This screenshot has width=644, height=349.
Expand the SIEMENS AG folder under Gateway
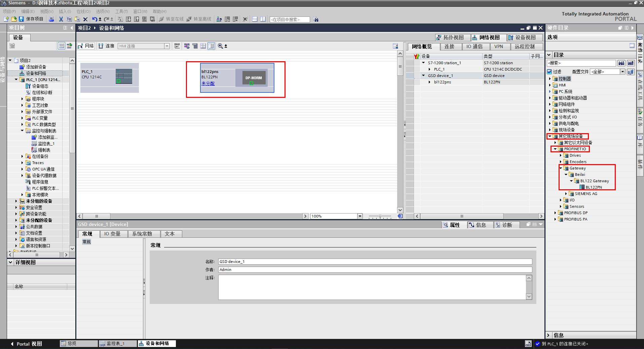pos(566,194)
